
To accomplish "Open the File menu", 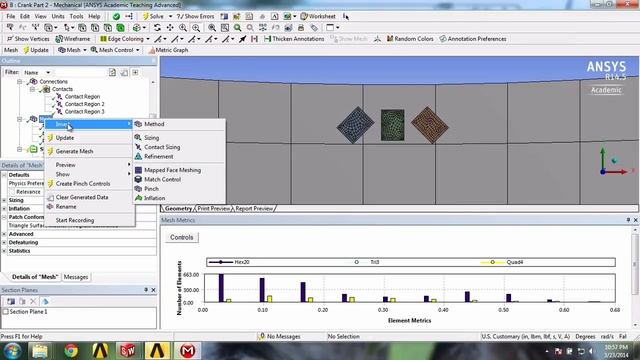I will tap(11, 16).
